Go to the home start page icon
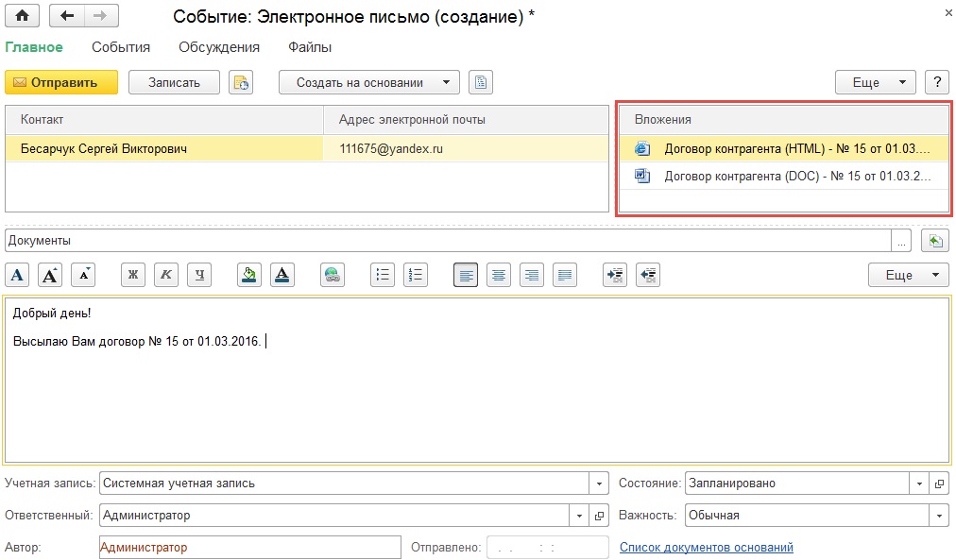Image resolution: width=956 pixels, height=560 pixels. tap(22, 15)
